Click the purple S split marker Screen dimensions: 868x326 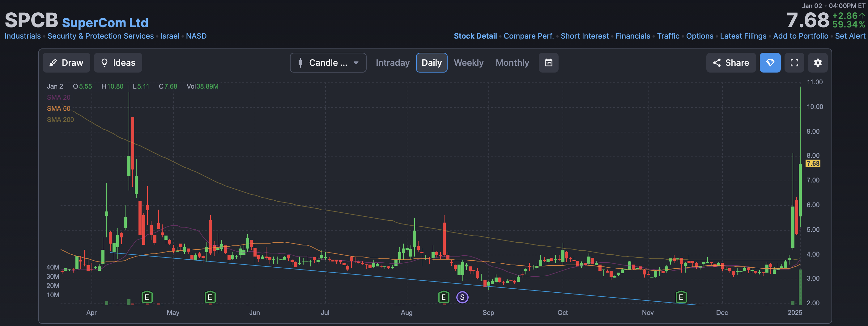pyautogui.click(x=462, y=297)
